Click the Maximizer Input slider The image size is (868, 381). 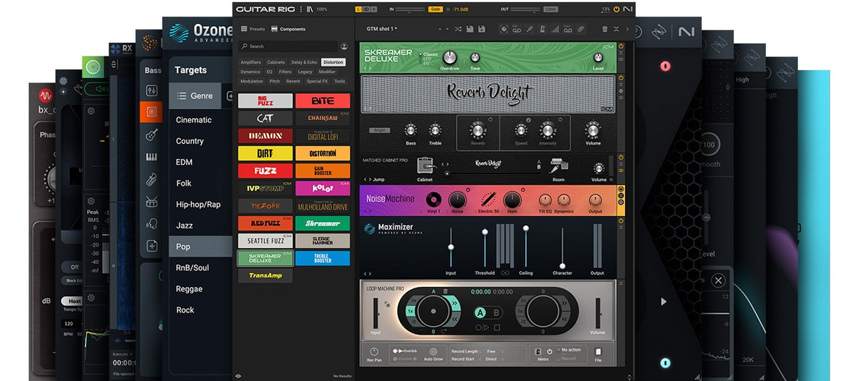pyautogui.click(x=451, y=246)
